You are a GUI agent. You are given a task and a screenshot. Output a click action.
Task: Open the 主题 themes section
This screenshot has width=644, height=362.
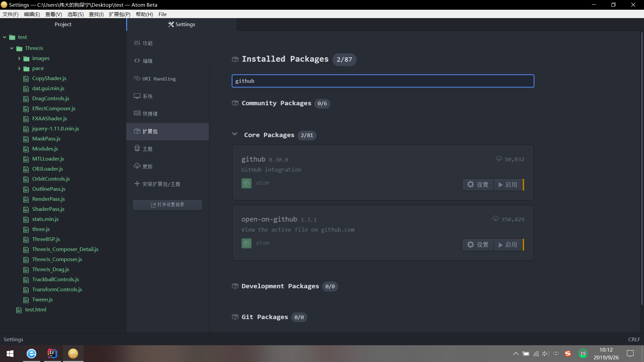point(147,149)
